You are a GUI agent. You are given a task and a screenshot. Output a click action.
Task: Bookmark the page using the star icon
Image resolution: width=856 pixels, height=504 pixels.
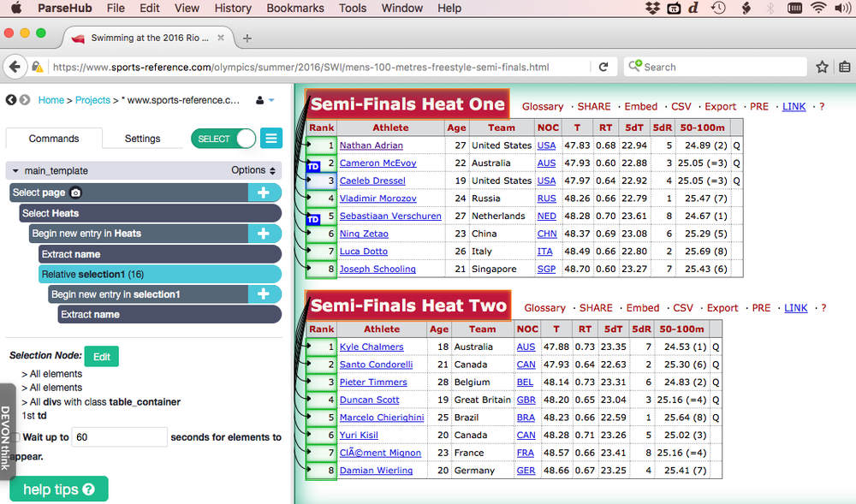[x=822, y=66]
